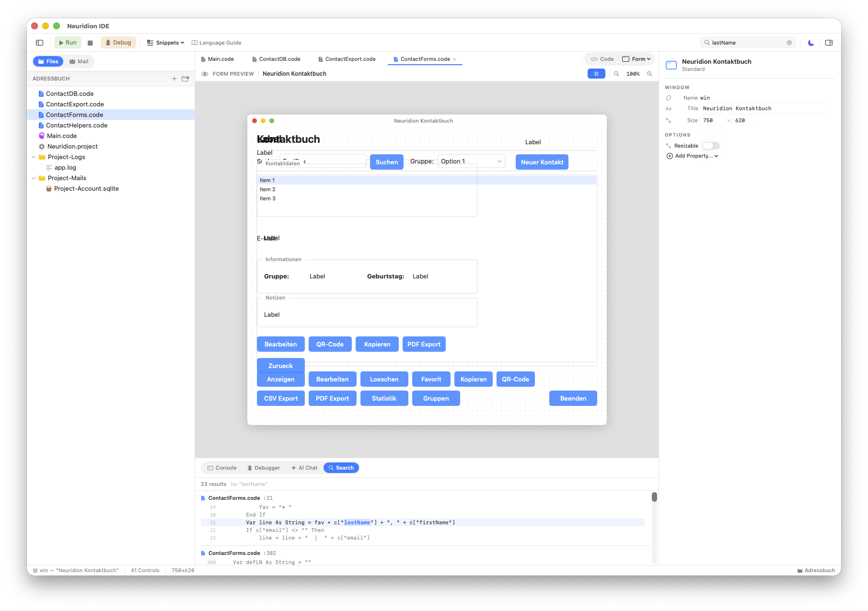The image size is (868, 611).
Task: Zoom out of the form preview with the minus magnifier
Action: (x=617, y=74)
